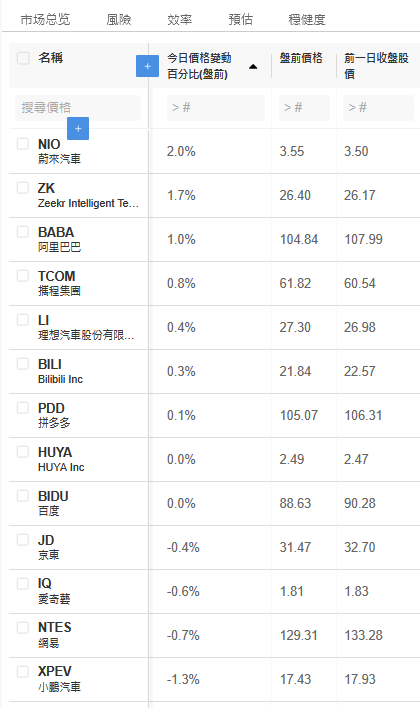420x708 pixels.
Task: Sort by the 盤前價格 column header
Action: tap(301, 58)
